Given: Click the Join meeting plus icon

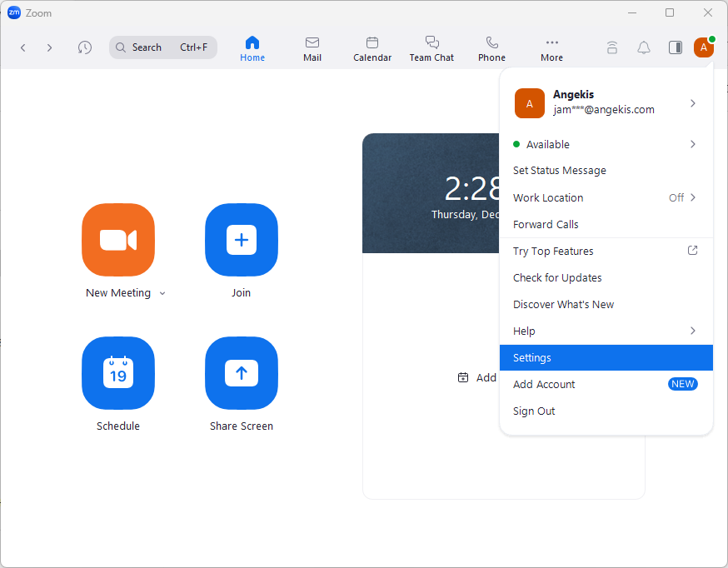Looking at the screenshot, I should click(x=242, y=240).
